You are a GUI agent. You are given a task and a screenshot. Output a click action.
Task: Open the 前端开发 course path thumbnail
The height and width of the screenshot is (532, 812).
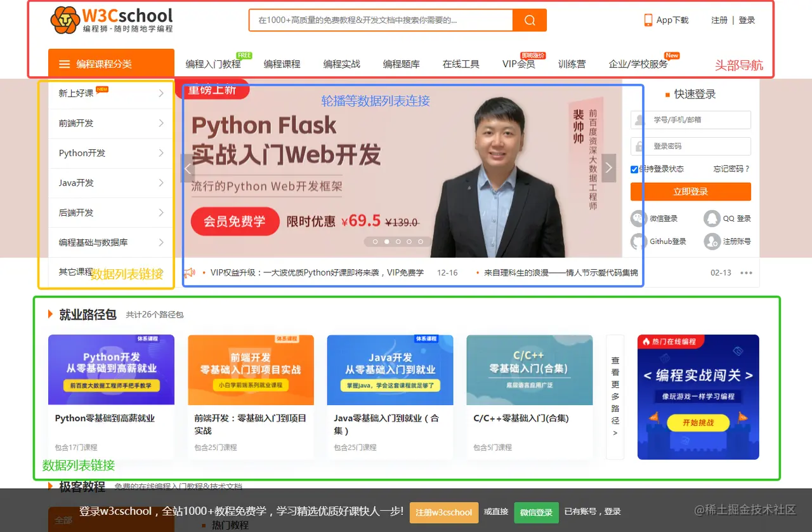pos(251,370)
